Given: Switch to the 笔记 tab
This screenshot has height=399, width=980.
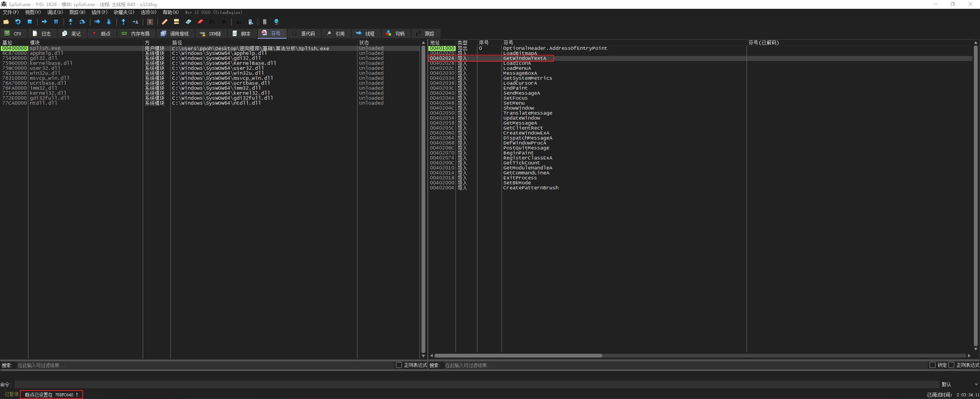Looking at the screenshot, I should [x=72, y=34].
